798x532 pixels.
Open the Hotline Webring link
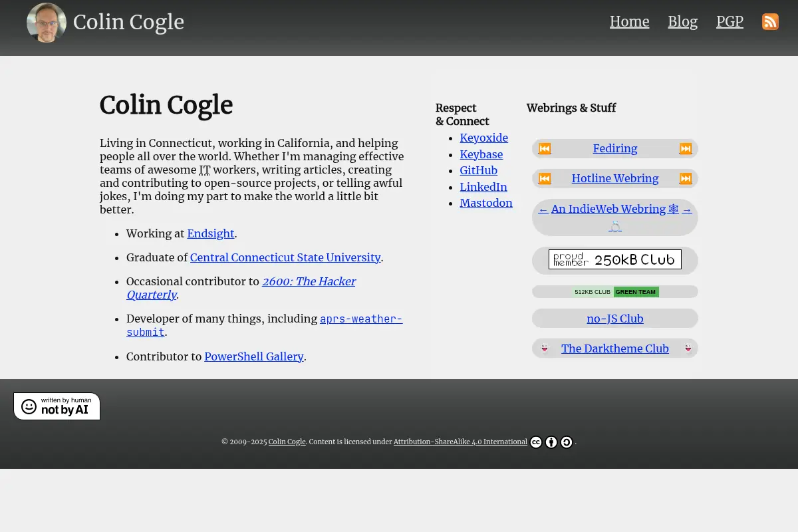click(615, 178)
